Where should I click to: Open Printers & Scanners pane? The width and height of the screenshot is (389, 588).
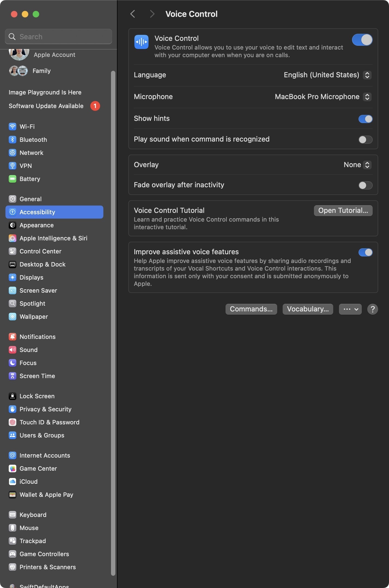(x=54, y=567)
